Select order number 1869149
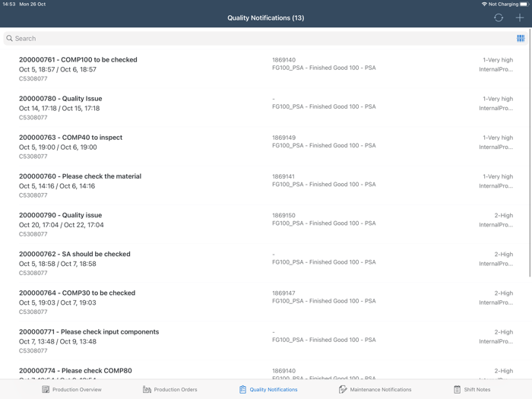The width and height of the screenshot is (532, 399). pyautogui.click(x=283, y=138)
